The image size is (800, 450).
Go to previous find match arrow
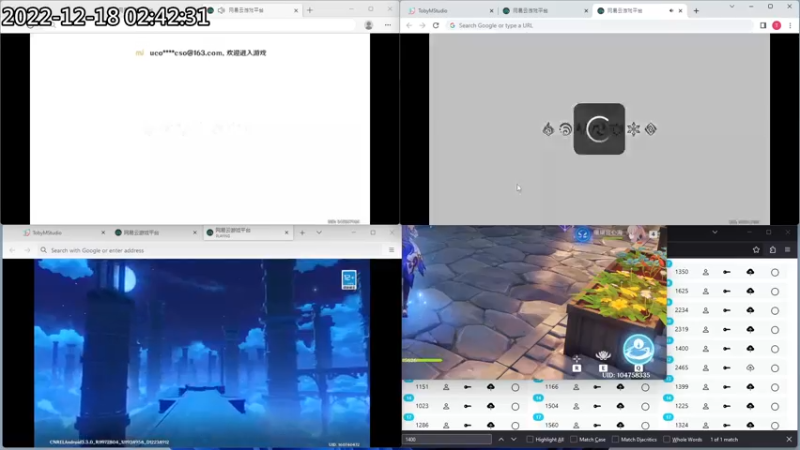click(501, 439)
